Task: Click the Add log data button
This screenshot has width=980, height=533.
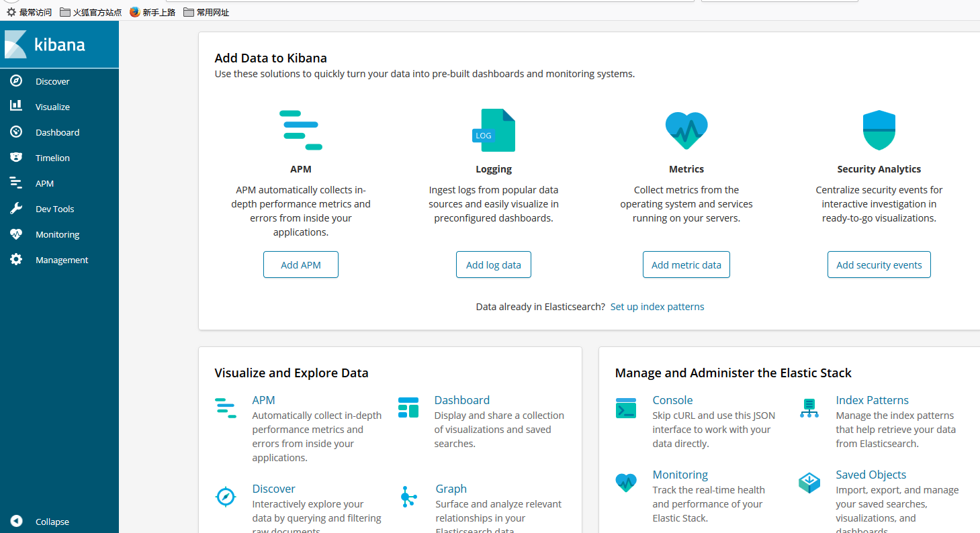Action: point(494,264)
